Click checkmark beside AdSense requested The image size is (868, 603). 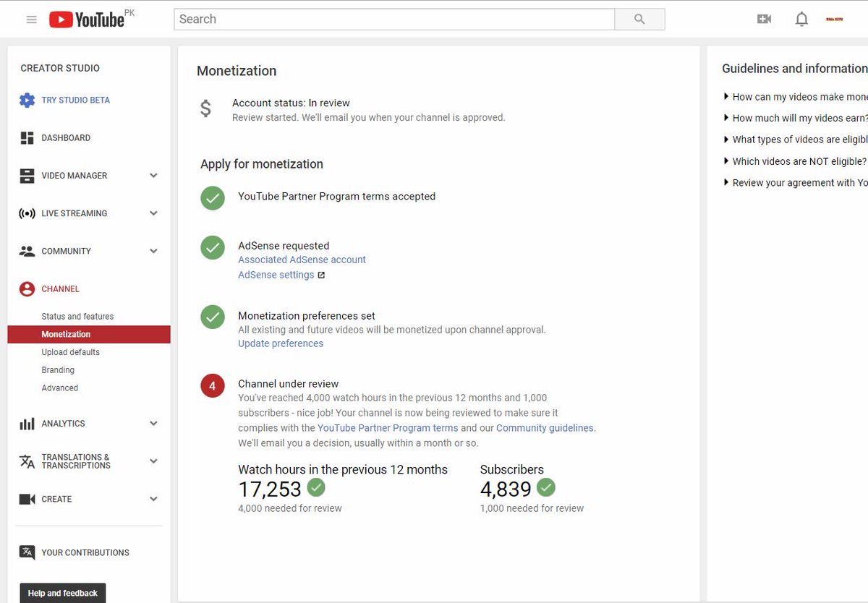[x=213, y=248]
